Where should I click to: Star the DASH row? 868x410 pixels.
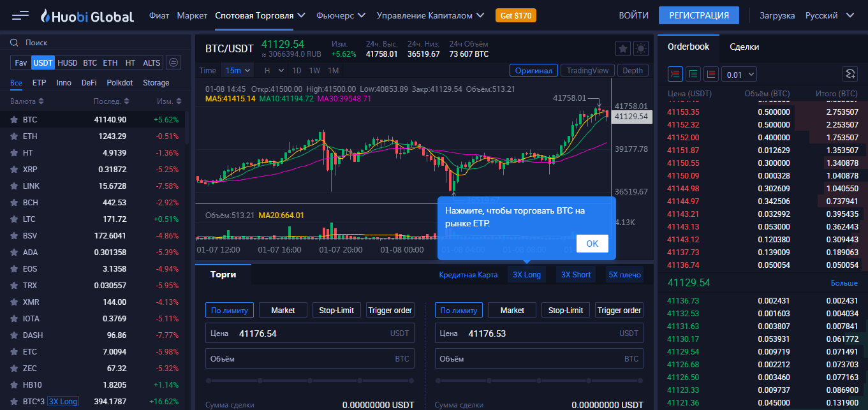(x=13, y=335)
